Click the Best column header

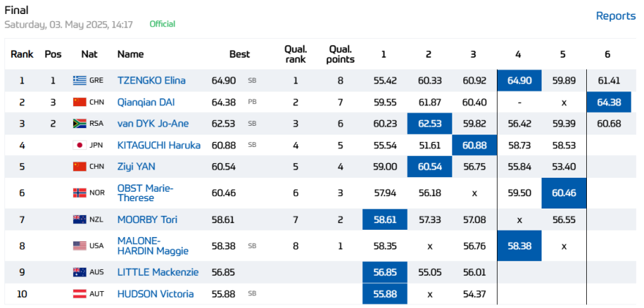click(239, 54)
